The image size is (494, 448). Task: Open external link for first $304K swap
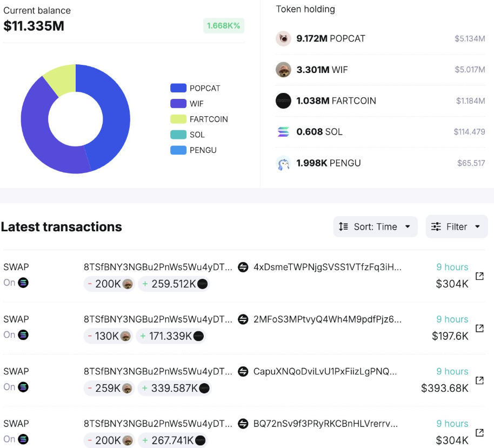coord(479,276)
